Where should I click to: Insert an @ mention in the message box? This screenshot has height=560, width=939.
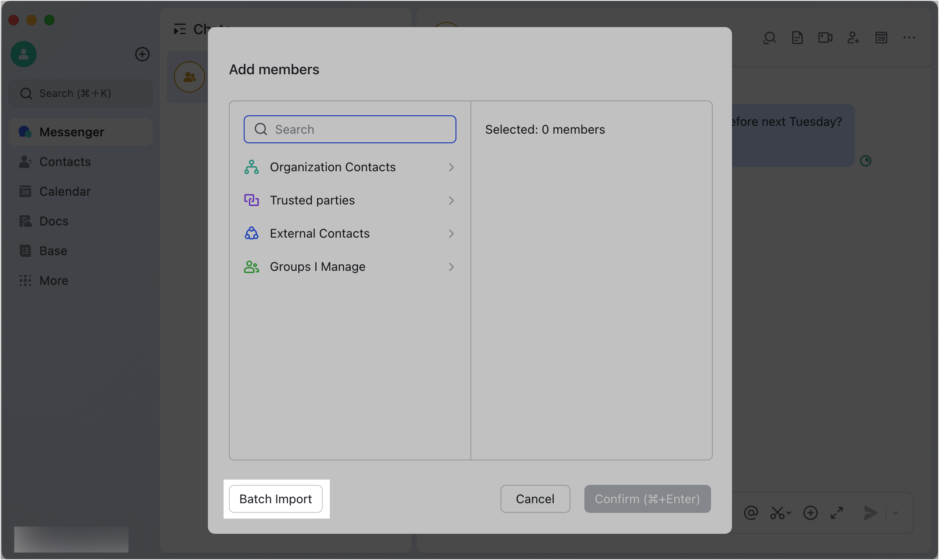click(x=751, y=513)
